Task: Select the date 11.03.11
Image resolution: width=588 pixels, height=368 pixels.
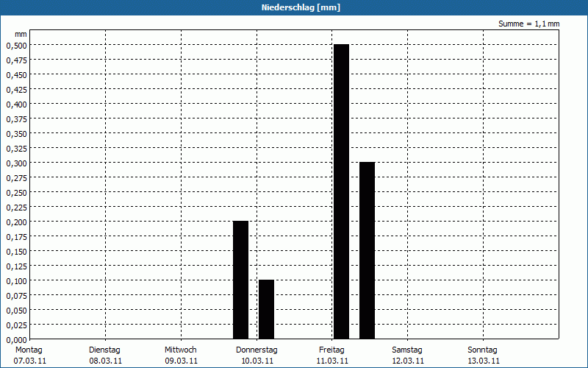Action: pos(332,361)
